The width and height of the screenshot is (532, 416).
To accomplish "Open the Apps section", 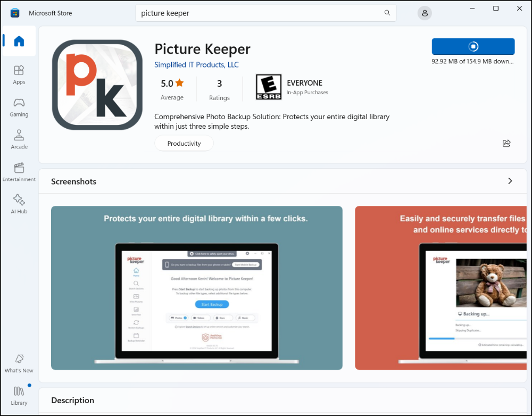I will pos(19,74).
